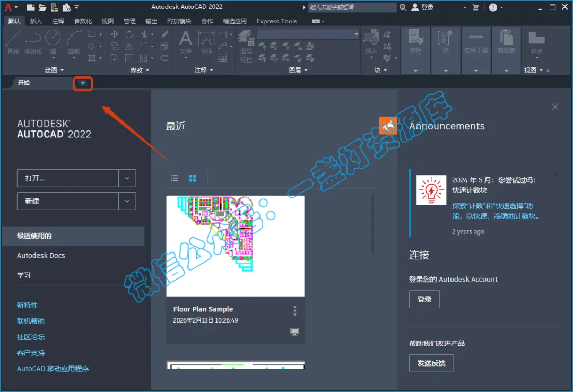
Task: Insert a Table from Annotation panel
Action: click(222, 58)
